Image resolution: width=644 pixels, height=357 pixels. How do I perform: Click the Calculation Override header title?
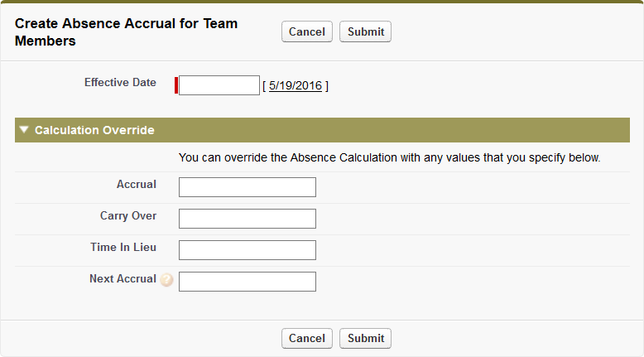click(94, 130)
